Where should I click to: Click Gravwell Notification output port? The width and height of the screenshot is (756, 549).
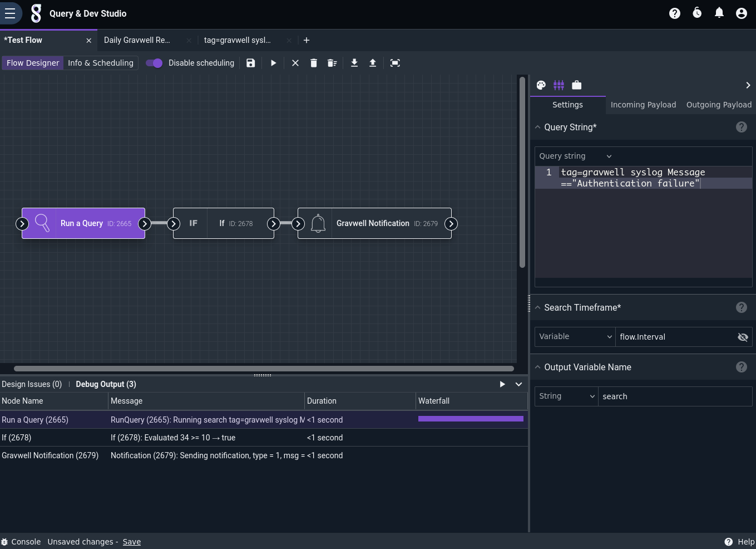tap(451, 224)
